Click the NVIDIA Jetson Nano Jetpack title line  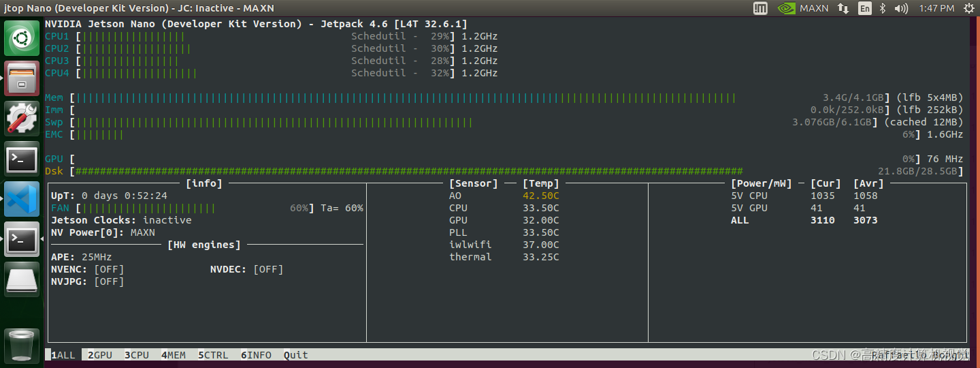coord(256,24)
